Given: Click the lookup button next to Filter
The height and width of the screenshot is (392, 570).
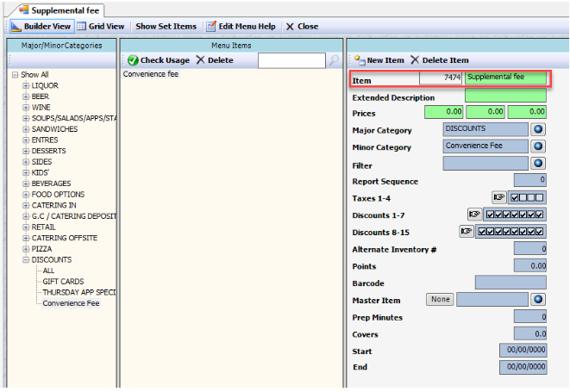Looking at the screenshot, I should (539, 163).
